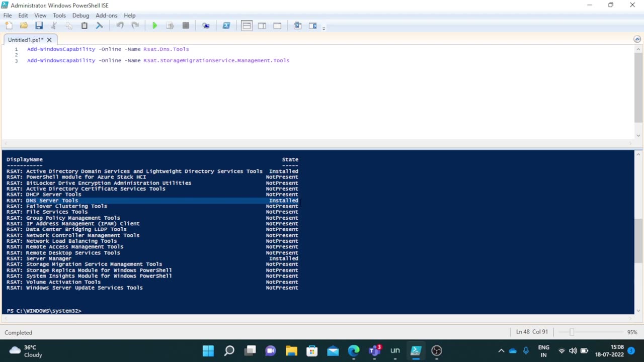Save the script with floppy disk icon
Screen dimensions: 644x362
pos(39,26)
